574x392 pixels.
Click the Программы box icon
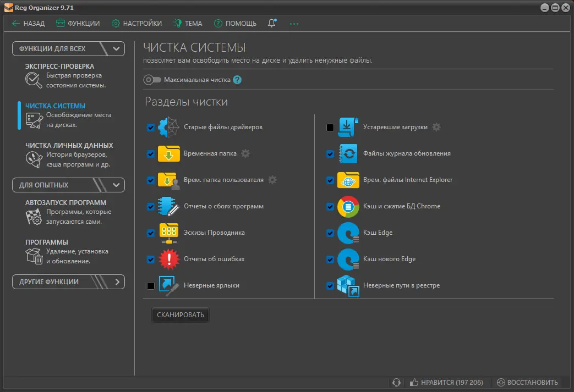[x=34, y=256]
